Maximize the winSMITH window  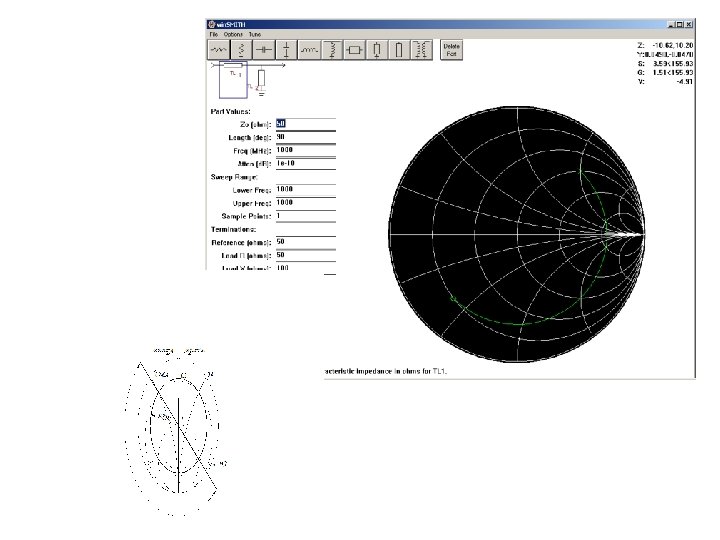click(x=680, y=24)
